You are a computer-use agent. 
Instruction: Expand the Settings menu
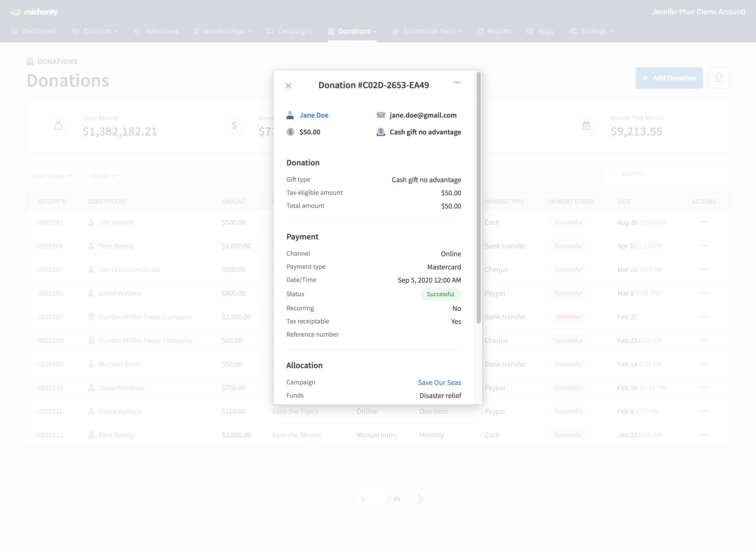point(591,32)
